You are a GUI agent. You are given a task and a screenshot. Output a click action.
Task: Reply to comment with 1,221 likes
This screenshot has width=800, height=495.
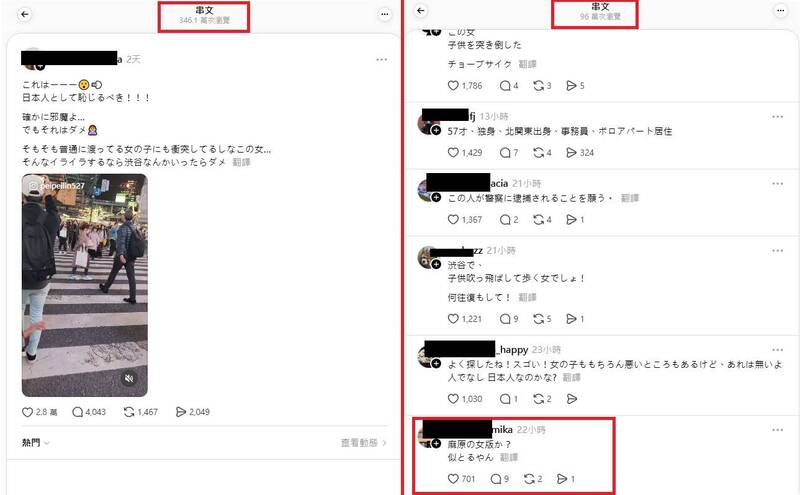pos(509,319)
